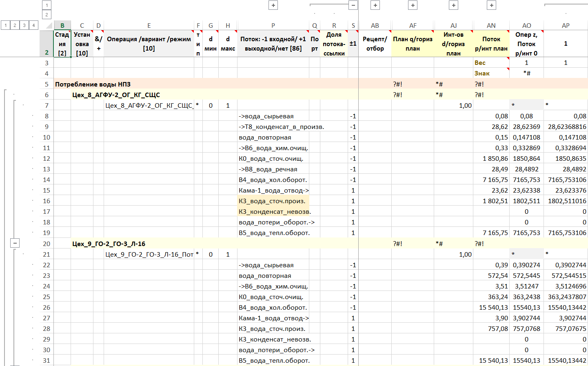The image size is (588, 366).
Task: Expand hidden columns above column AJ
Action: (453, 5)
